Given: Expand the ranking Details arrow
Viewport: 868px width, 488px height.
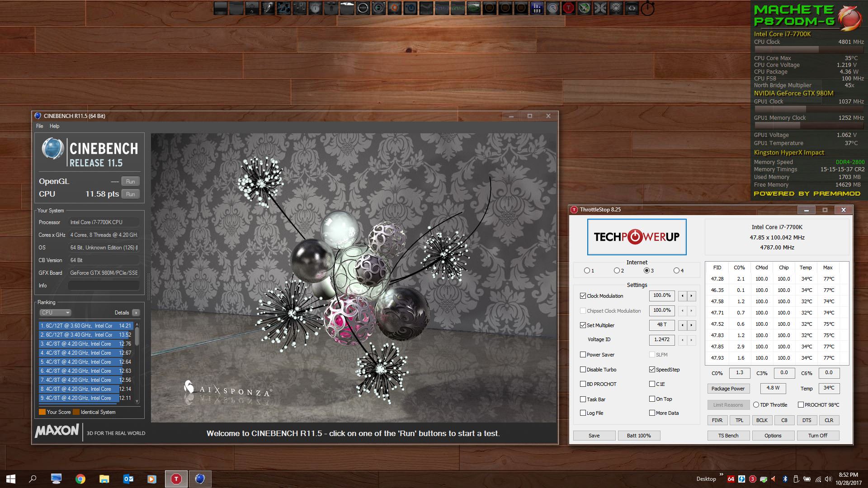Looking at the screenshot, I should 136,313.
